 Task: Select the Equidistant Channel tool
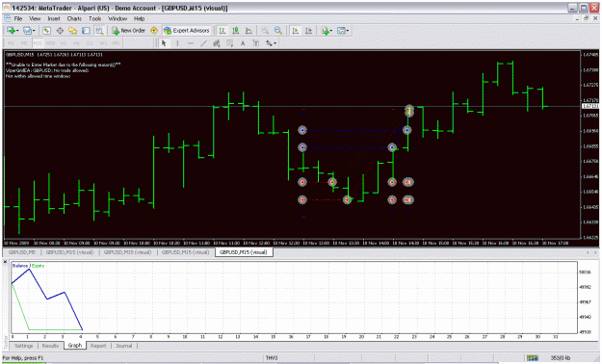pyautogui.click(x=217, y=43)
